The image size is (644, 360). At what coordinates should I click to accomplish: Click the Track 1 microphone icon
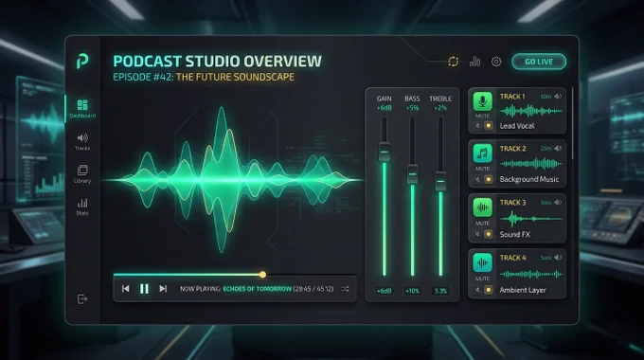point(483,101)
